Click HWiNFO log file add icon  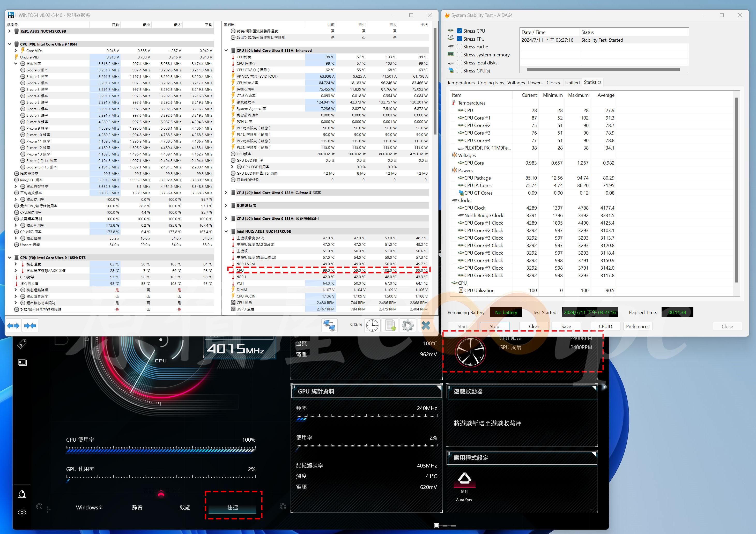[390, 326]
